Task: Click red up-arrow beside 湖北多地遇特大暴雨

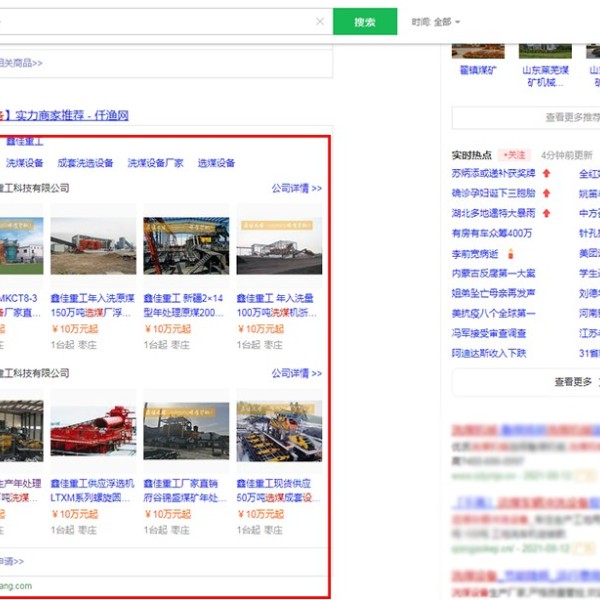Action: point(546,213)
